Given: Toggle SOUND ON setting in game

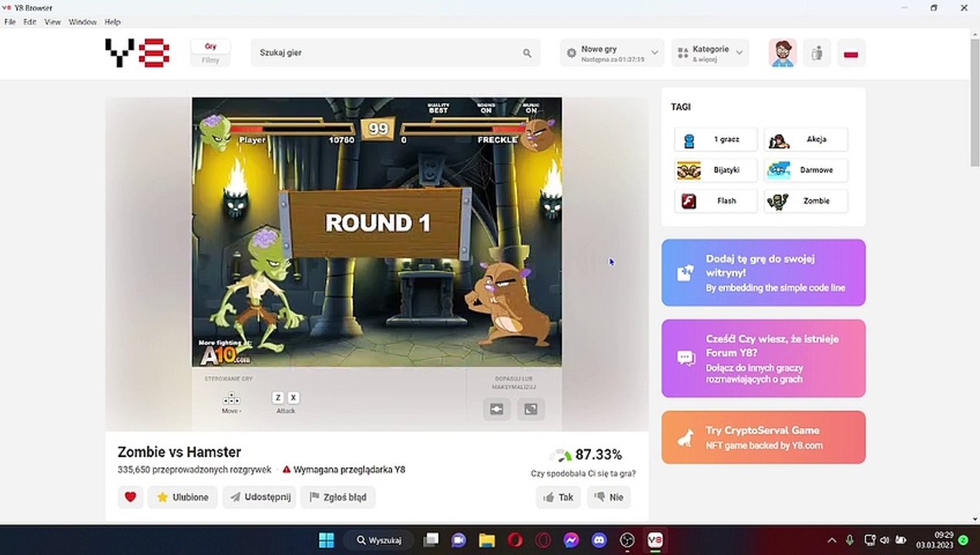Looking at the screenshot, I should click(486, 108).
